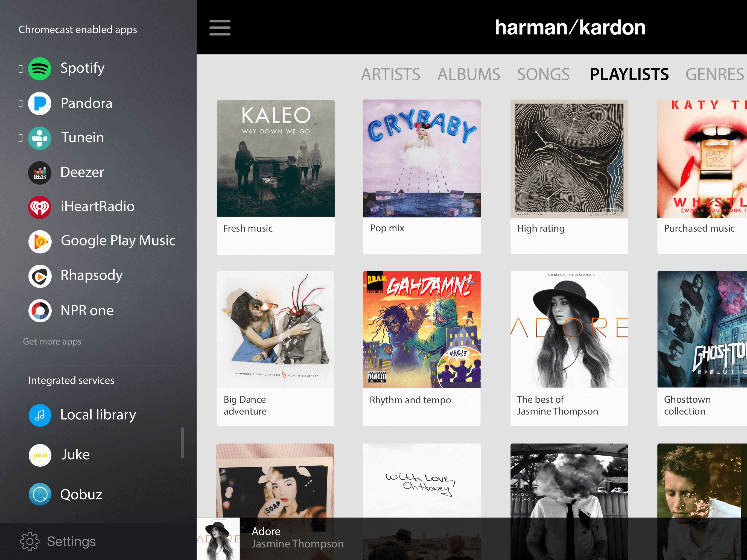The height and width of the screenshot is (560, 747).
Task: Open the Pop mix playlist thumbnail
Action: point(421,158)
